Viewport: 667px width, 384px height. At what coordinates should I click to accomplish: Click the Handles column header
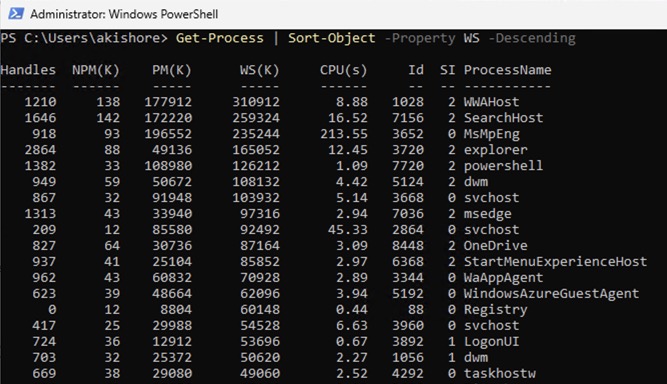(28, 70)
